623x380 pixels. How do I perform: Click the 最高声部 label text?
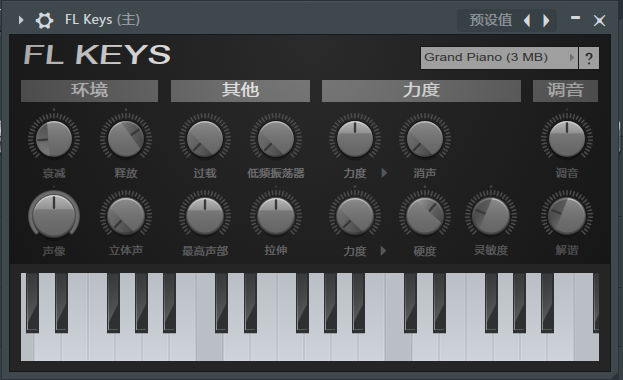click(x=205, y=251)
